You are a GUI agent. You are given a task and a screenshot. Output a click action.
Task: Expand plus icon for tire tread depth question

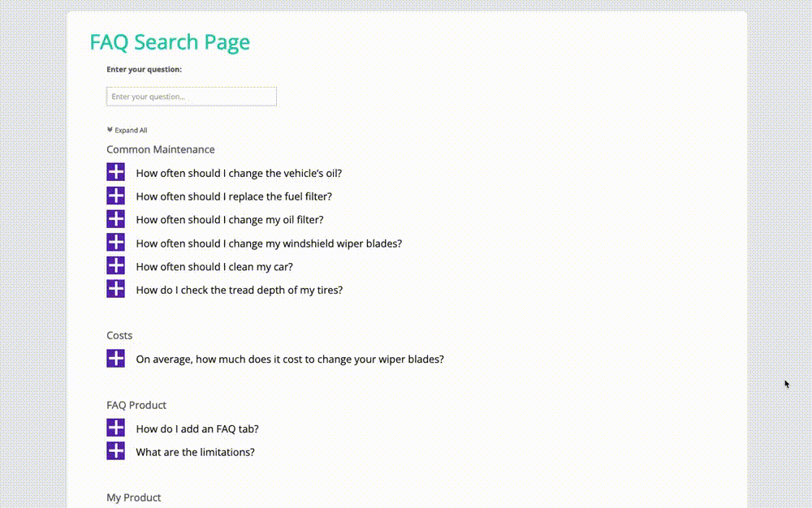coord(115,289)
